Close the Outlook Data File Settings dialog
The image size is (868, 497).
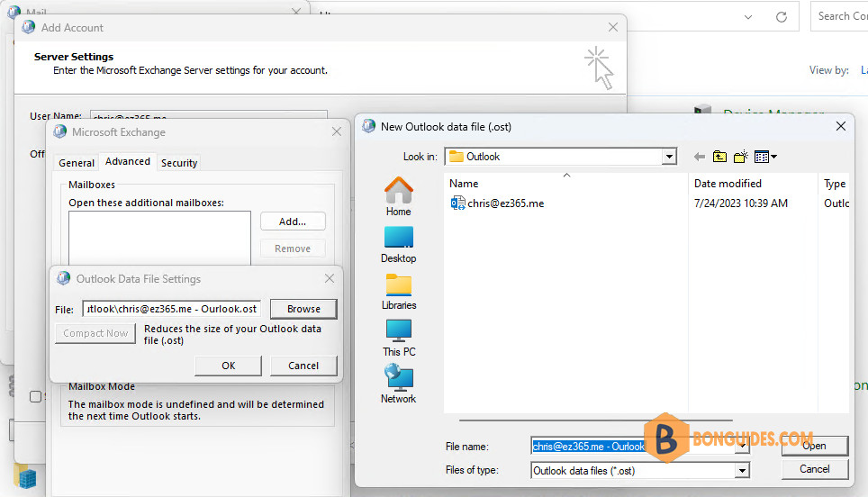click(x=330, y=278)
